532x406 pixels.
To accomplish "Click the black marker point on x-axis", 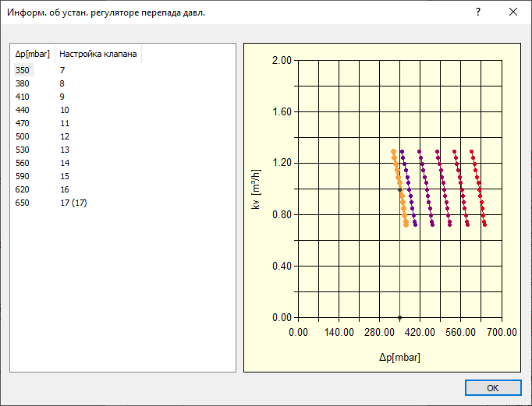I will (x=399, y=318).
